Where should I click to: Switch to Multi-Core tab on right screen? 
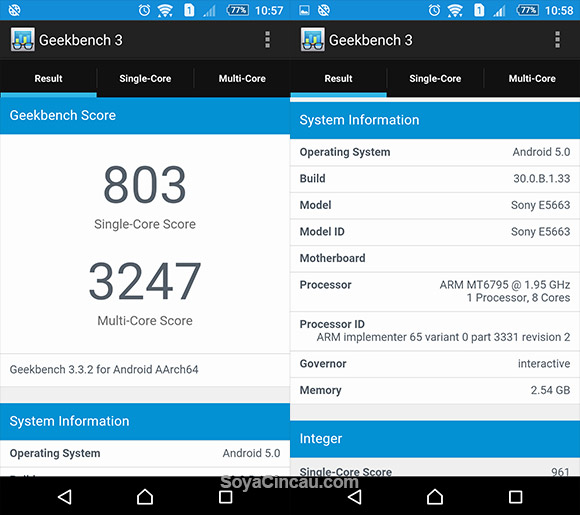[x=532, y=78]
